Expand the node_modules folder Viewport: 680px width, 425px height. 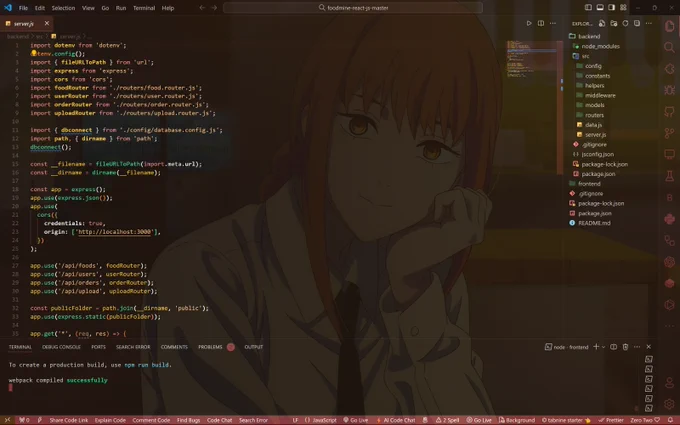point(600,46)
